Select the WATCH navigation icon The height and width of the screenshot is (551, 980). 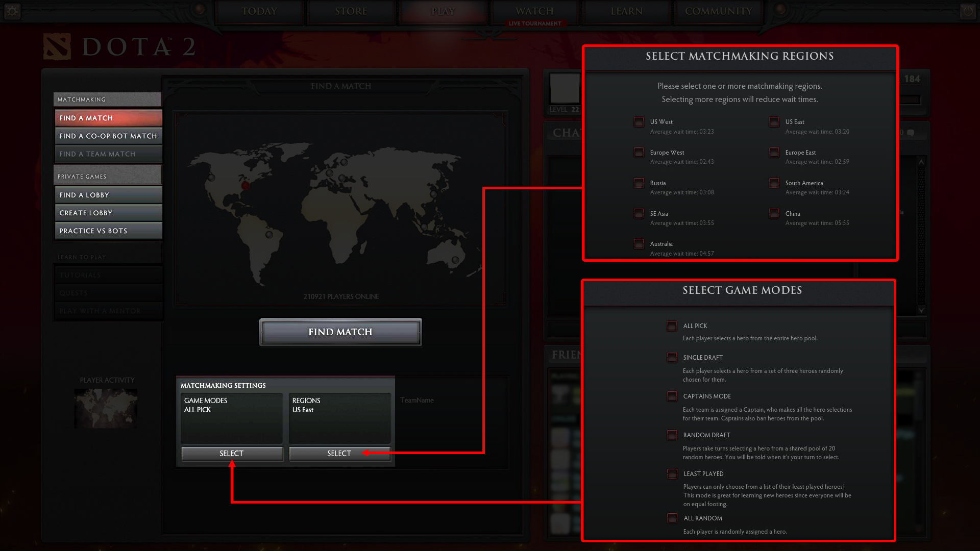pyautogui.click(x=534, y=11)
